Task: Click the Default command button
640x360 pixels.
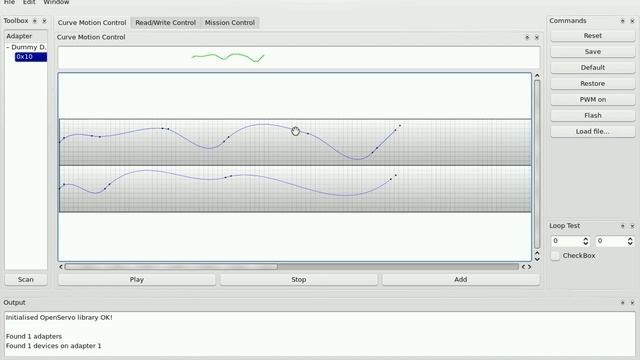Action: click(x=593, y=68)
